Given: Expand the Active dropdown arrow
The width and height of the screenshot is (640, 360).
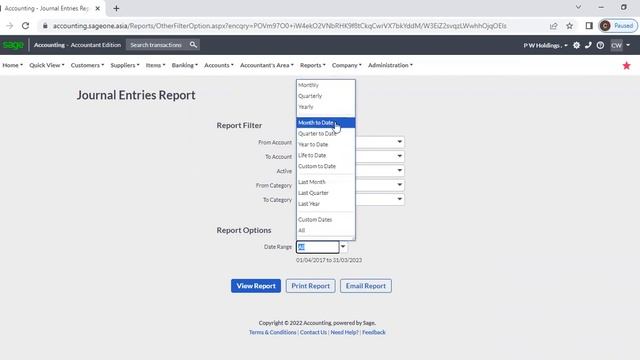Looking at the screenshot, I should point(400,170).
